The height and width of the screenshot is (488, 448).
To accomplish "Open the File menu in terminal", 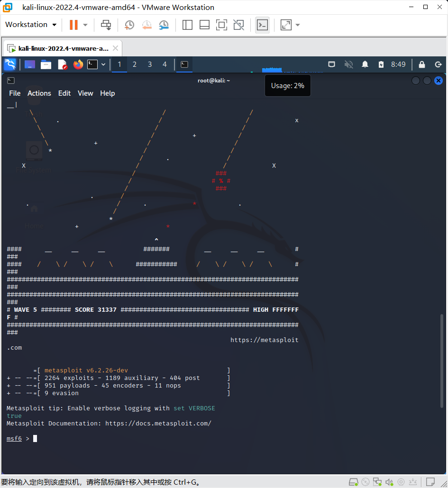I will point(15,93).
